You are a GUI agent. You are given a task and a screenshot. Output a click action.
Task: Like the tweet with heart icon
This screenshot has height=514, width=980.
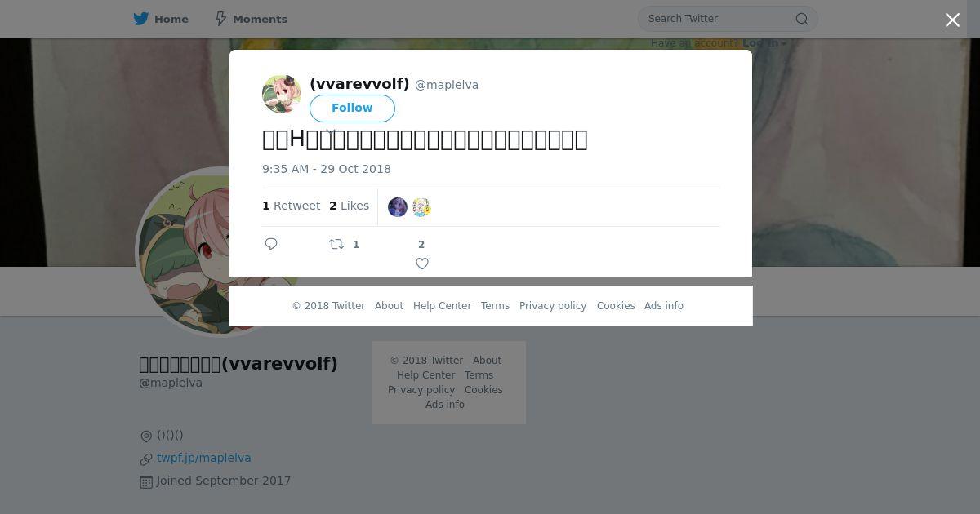click(x=422, y=264)
